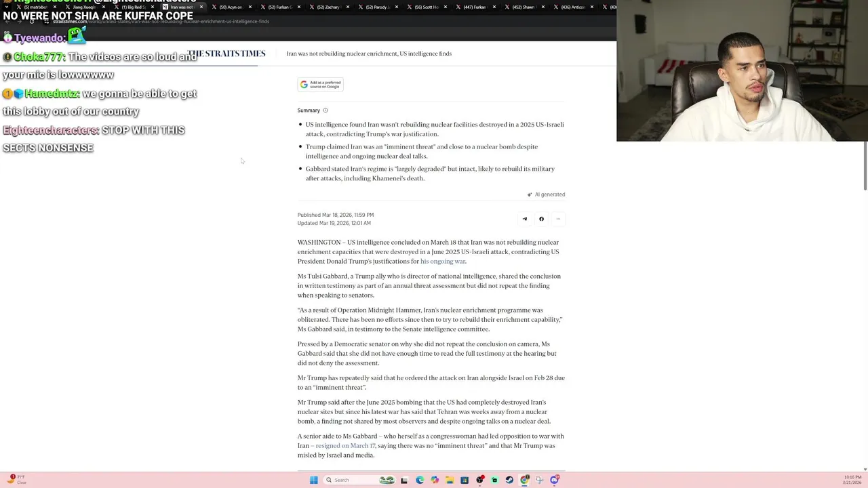868x488 pixels.
Task: Open File Explorer from the taskbar
Action: 450,480
